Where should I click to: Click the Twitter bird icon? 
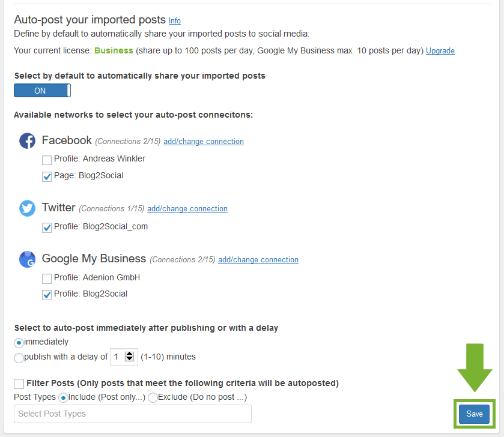[x=27, y=208]
